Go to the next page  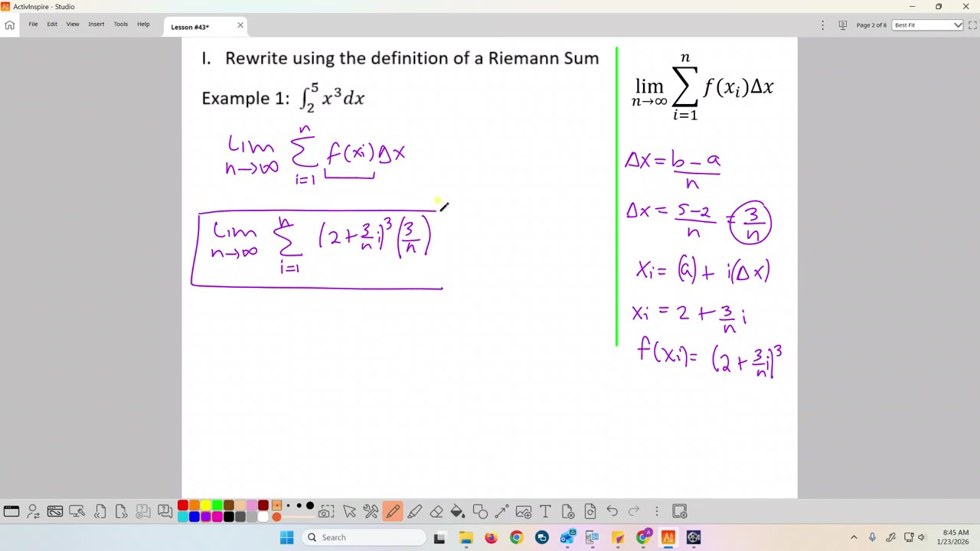click(x=121, y=511)
